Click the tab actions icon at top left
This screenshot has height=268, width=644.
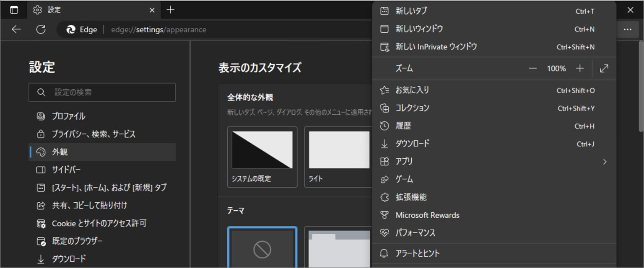[x=14, y=10]
